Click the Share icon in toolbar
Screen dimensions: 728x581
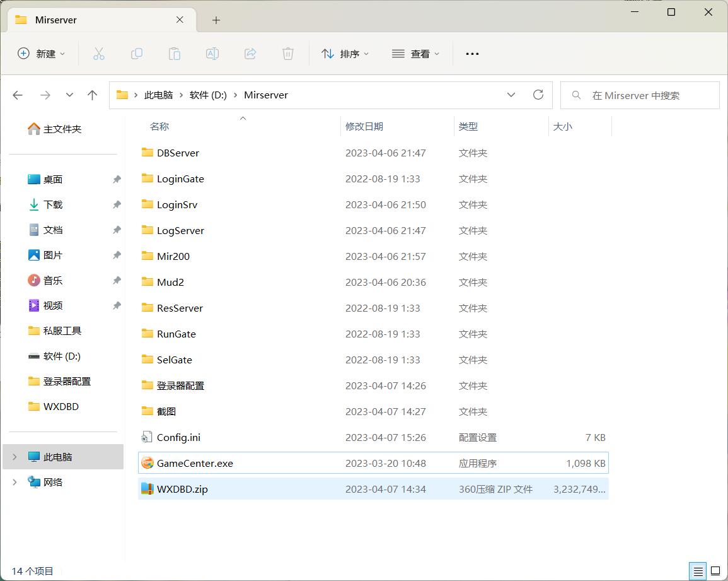250,54
